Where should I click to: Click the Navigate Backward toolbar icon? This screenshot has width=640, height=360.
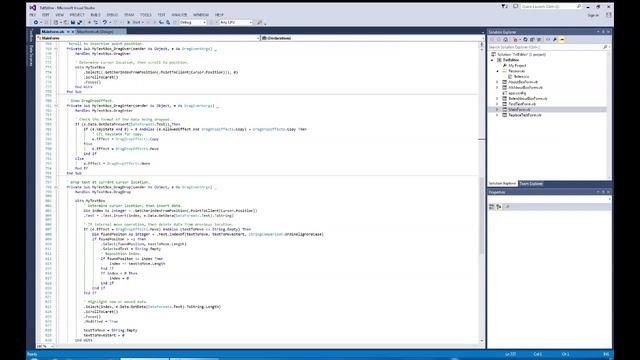pyautogui.click(x=36, y=22)
